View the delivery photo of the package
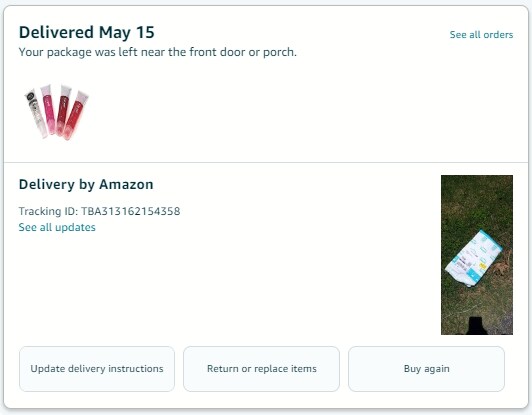 [477, 255]
